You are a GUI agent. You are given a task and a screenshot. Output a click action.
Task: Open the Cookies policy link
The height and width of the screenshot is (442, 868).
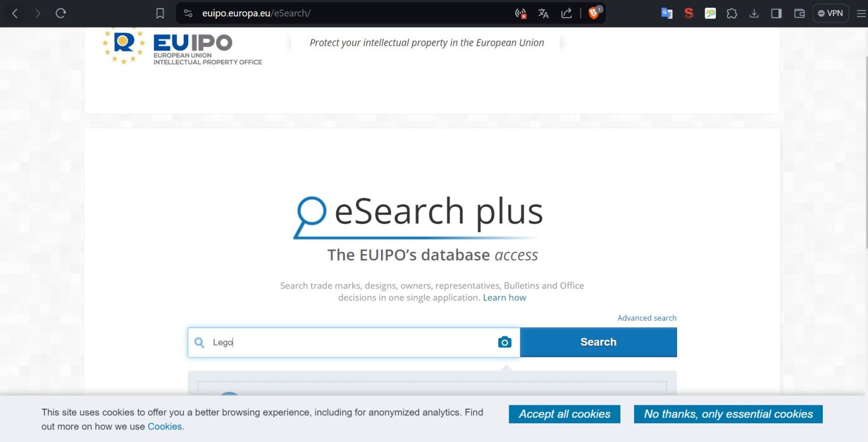pyautogui.click(x=164, y=427)
